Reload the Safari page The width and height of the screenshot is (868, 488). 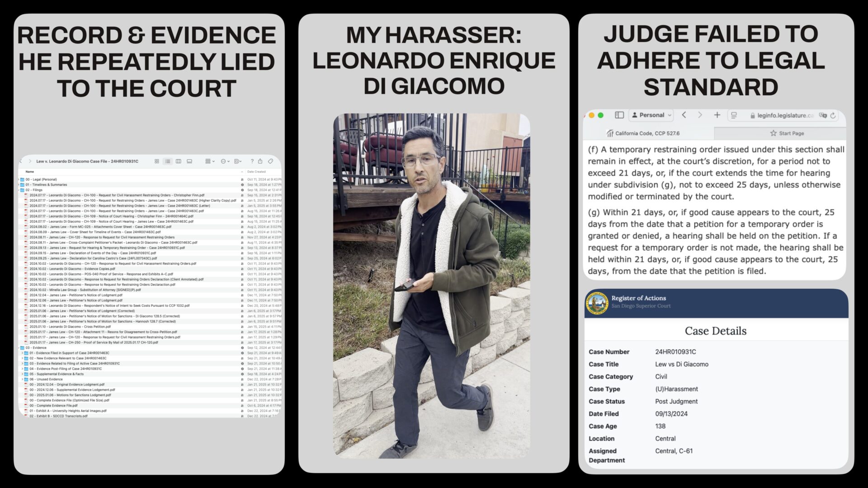pyautogui.click(x=833, y=116)
